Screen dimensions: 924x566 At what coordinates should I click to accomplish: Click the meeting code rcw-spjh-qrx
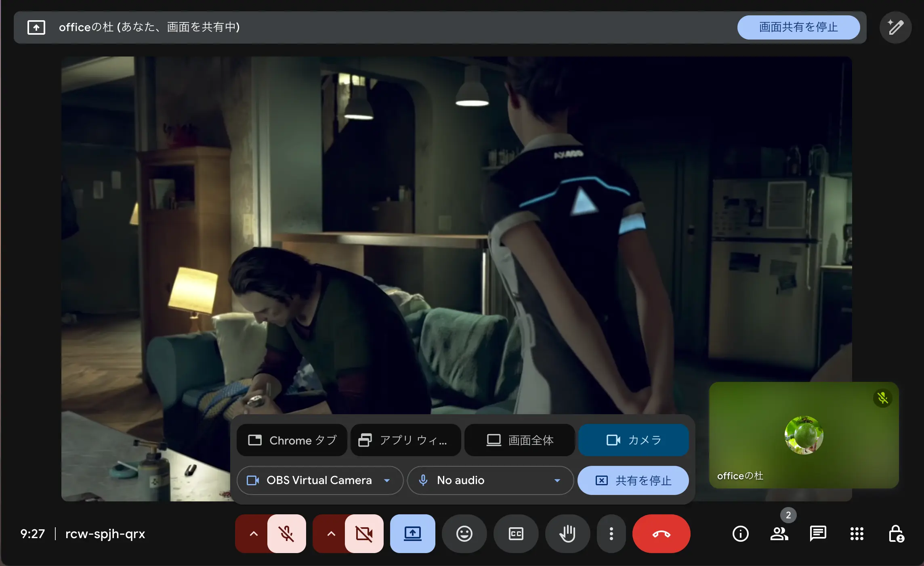coord(105,534)
